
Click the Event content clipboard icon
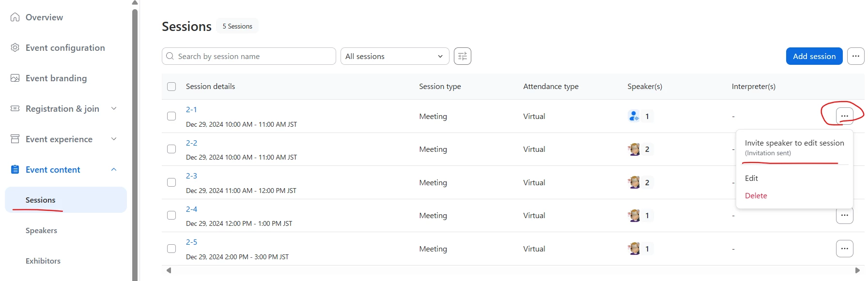(15, 169)
